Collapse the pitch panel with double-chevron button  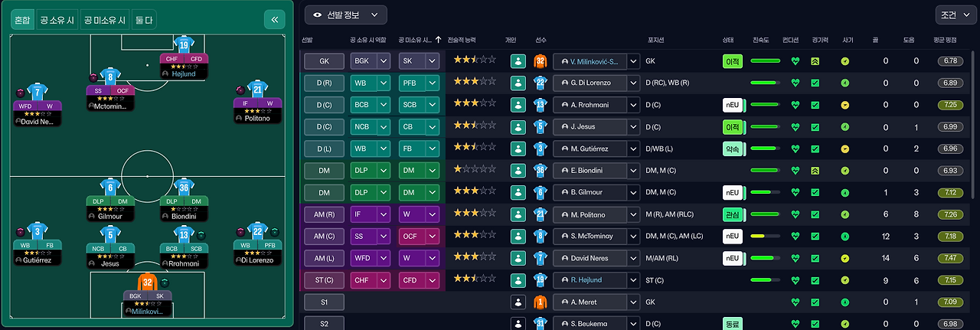tap(274, 20)
